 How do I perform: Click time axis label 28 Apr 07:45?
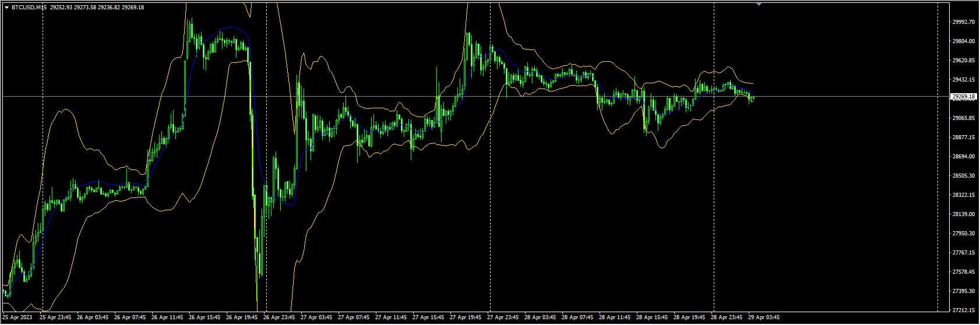coord(578,318)
